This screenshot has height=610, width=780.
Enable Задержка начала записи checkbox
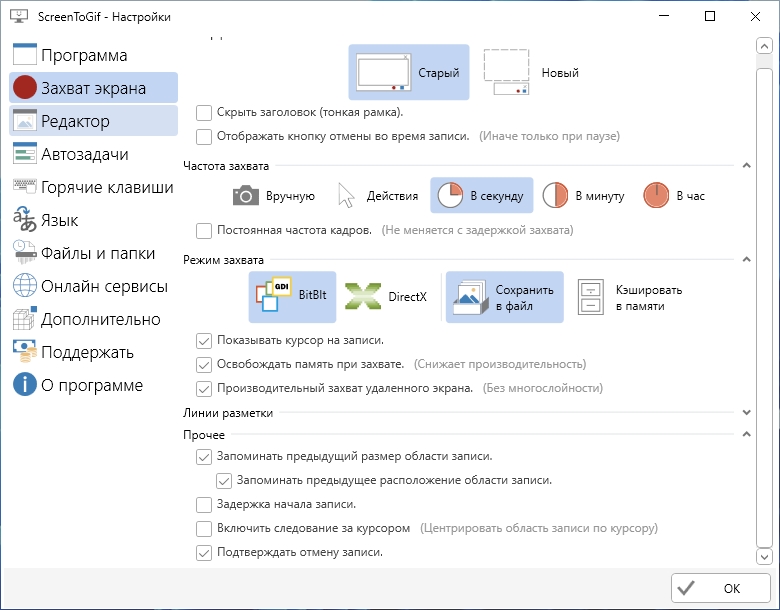coord(204,505)
